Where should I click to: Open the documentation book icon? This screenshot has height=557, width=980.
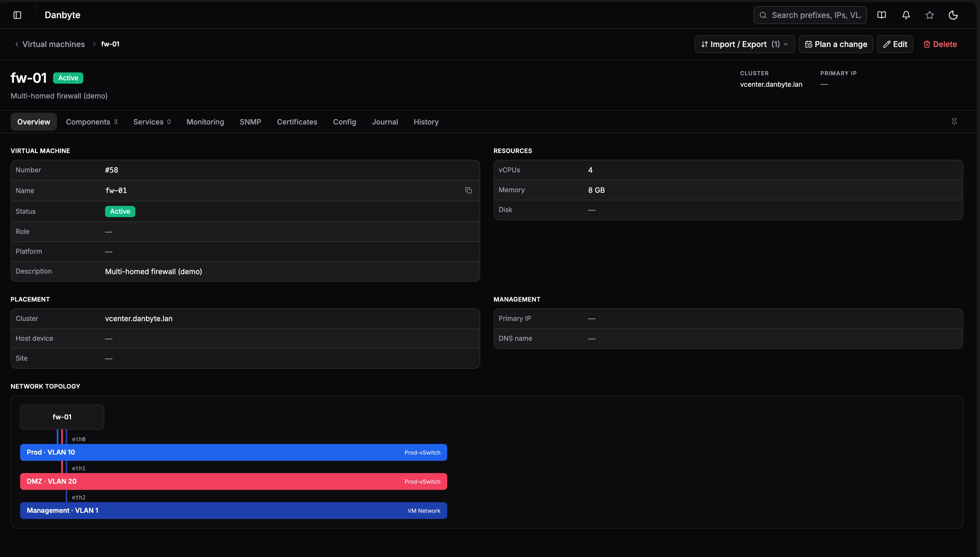[881, 15]
